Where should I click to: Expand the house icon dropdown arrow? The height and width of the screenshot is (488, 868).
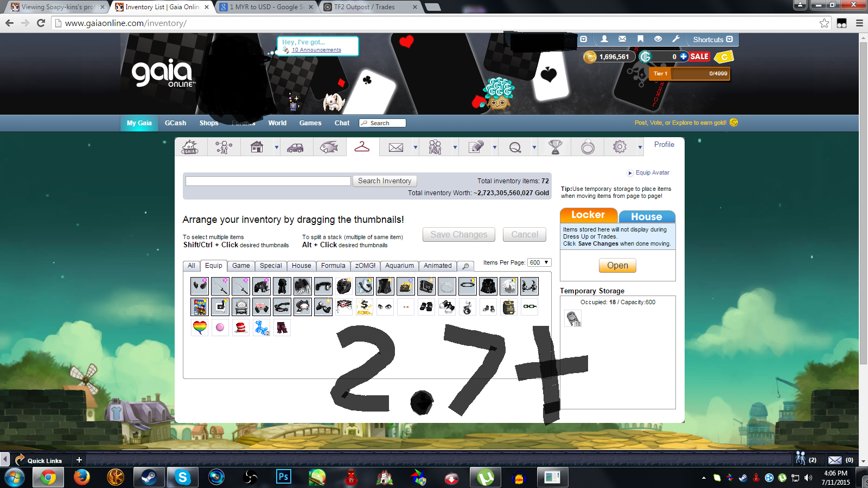(x=277, y=147)
